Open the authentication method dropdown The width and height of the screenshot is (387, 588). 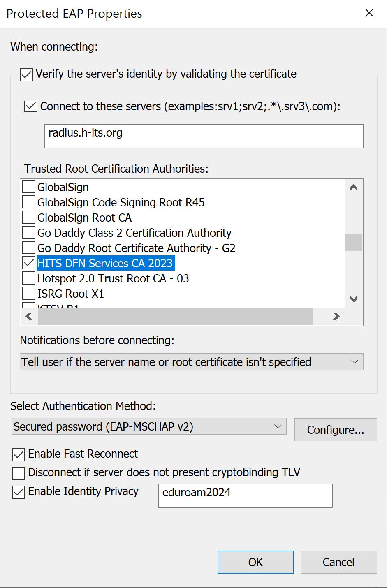(278, 426)
